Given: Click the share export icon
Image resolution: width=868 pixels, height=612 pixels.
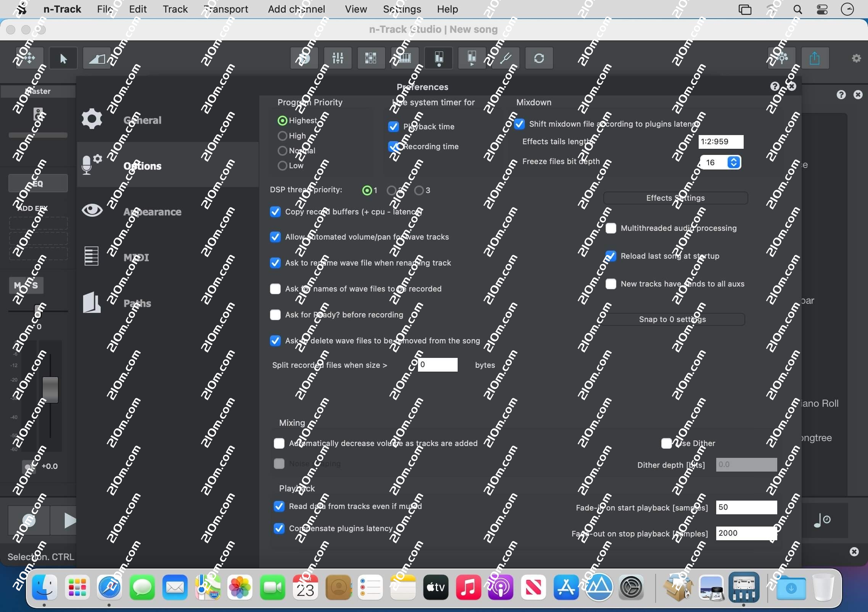Looking at the screenshot, I should pos(815,58).
